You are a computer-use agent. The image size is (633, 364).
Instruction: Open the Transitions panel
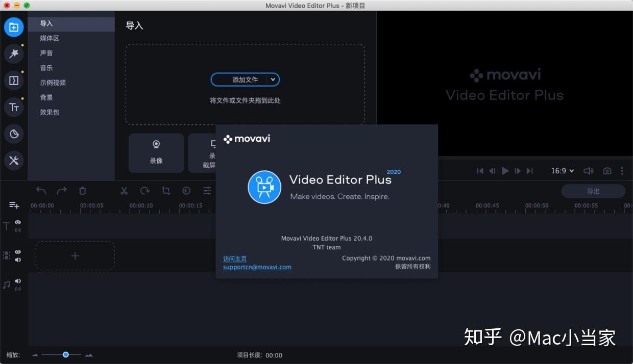(x=14, y=80)
